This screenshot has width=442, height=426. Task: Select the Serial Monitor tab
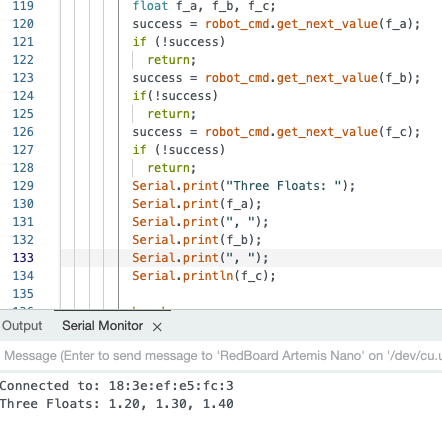(102, 326)
